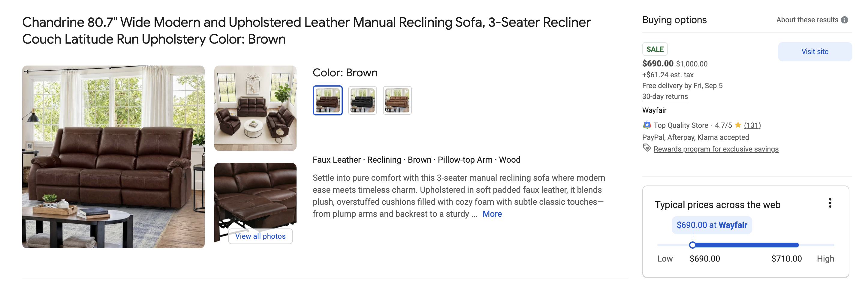
Task: Click the Visit site button
Action: 814,52
